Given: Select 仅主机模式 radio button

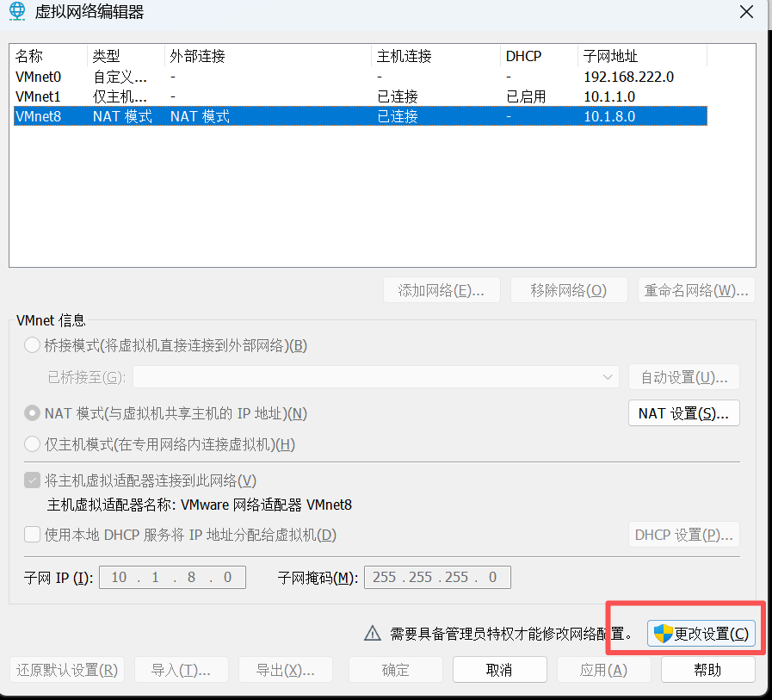Looking at the screenshot, I should (33, 444).
